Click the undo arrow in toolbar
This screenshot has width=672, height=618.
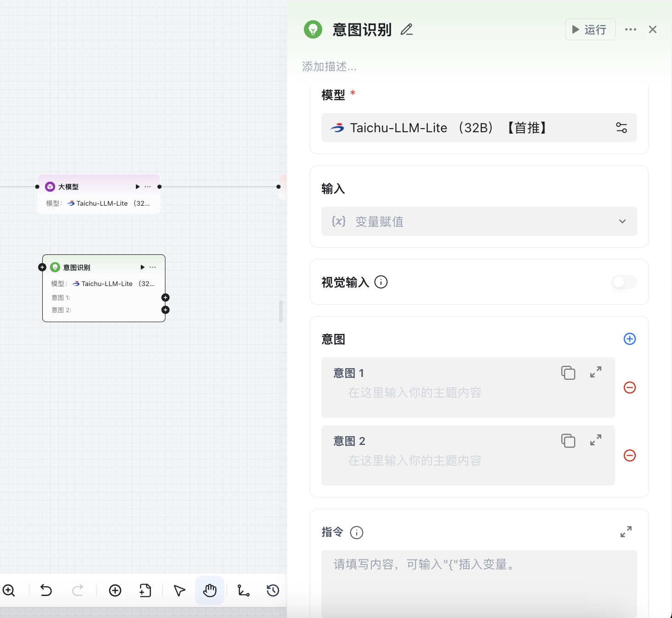46,590
